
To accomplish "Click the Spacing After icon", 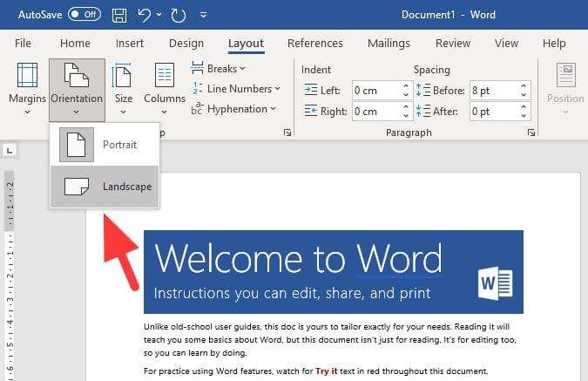I will [x=423, y=111].
